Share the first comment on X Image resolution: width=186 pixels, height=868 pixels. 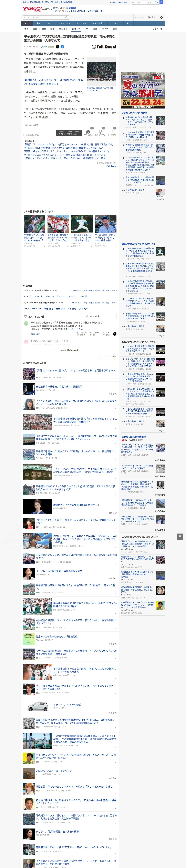point(114,334)
